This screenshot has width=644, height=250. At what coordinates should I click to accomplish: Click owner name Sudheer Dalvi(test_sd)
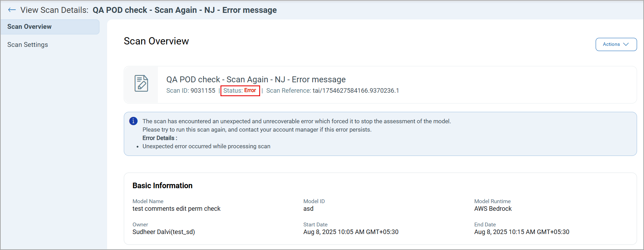(163, 232)
